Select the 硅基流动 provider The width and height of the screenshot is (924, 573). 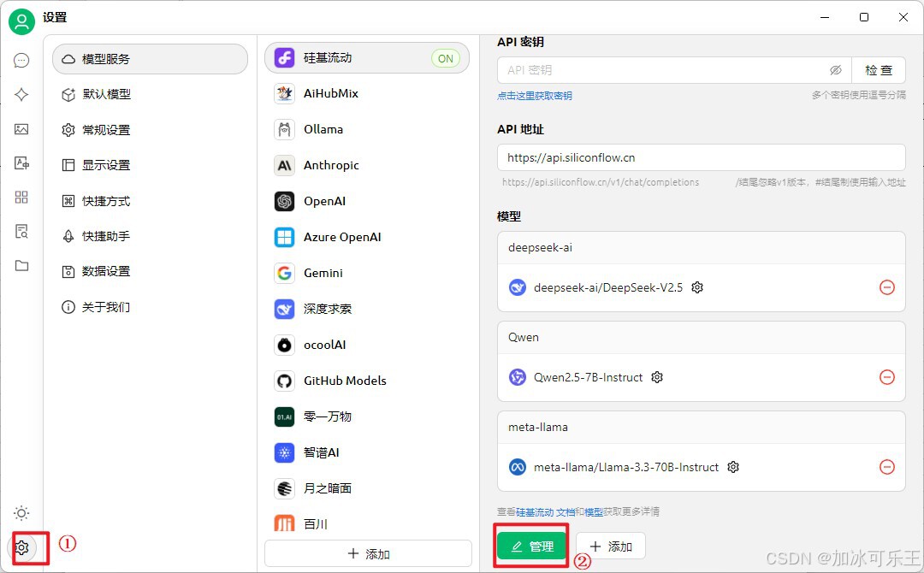tap(367, 57)
